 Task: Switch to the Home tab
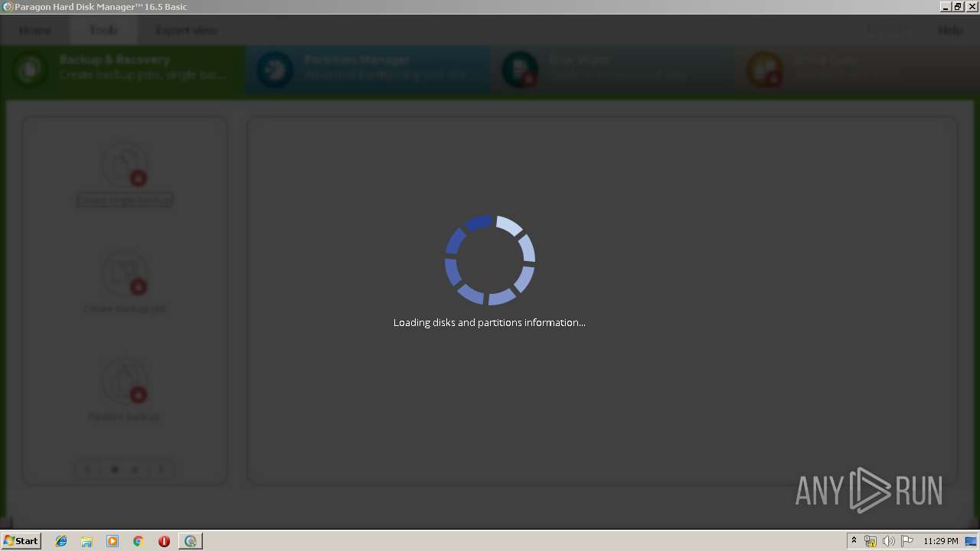coord(35,31)
